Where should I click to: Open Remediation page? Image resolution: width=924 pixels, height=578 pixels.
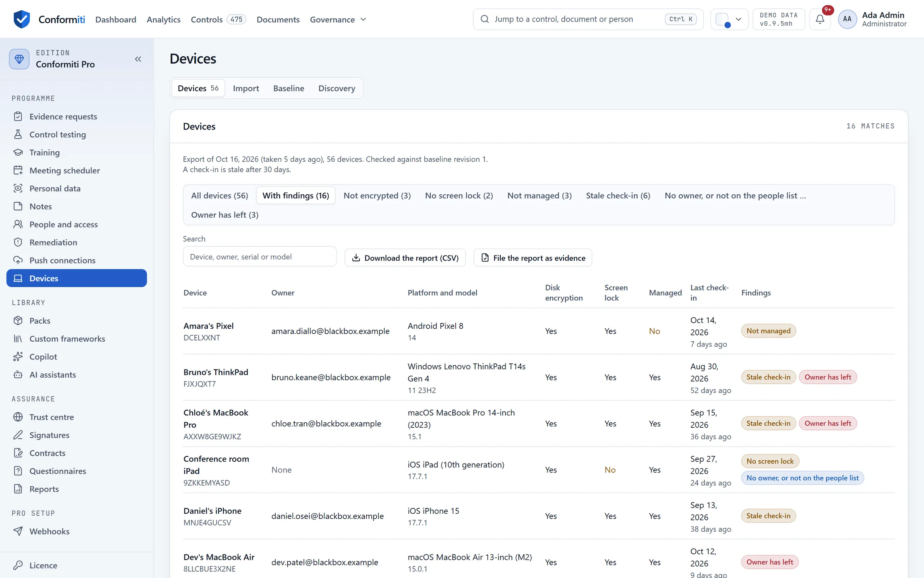pyautogui.click(x=77, y=242)
